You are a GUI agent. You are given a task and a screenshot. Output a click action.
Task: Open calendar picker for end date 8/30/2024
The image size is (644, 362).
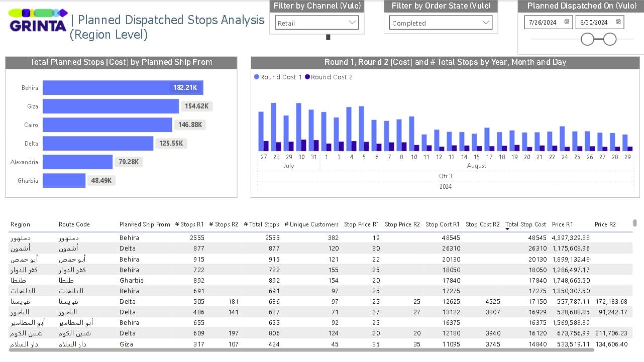point(618,22)
